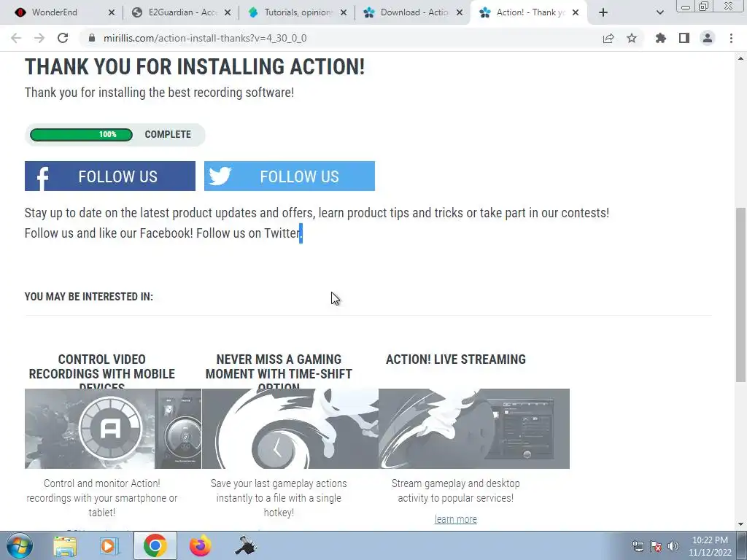The image size is (747, 560).
Task: Open the mobile device control thumbnail
Action: pyautogui.click(x=113, y=429)
